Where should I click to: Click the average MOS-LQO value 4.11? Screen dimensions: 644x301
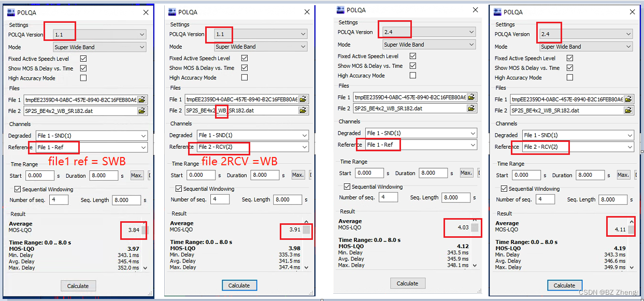pyautogui.click(x=620, y=230)
